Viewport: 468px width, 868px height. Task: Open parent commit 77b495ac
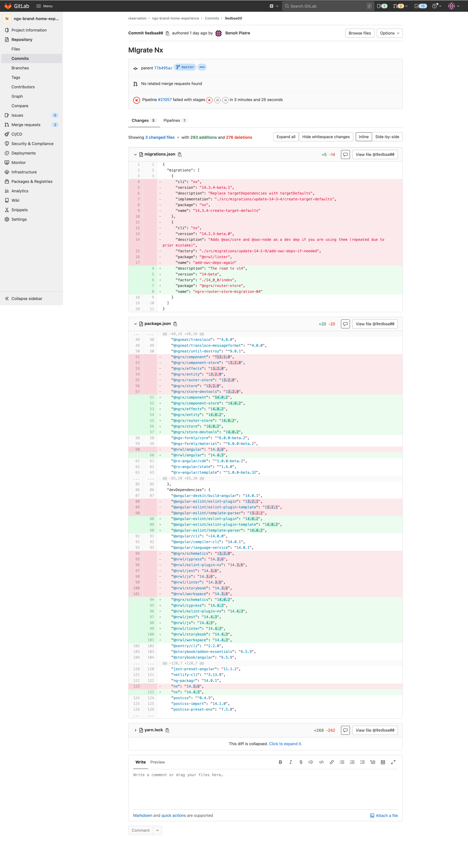click(163, 68)
